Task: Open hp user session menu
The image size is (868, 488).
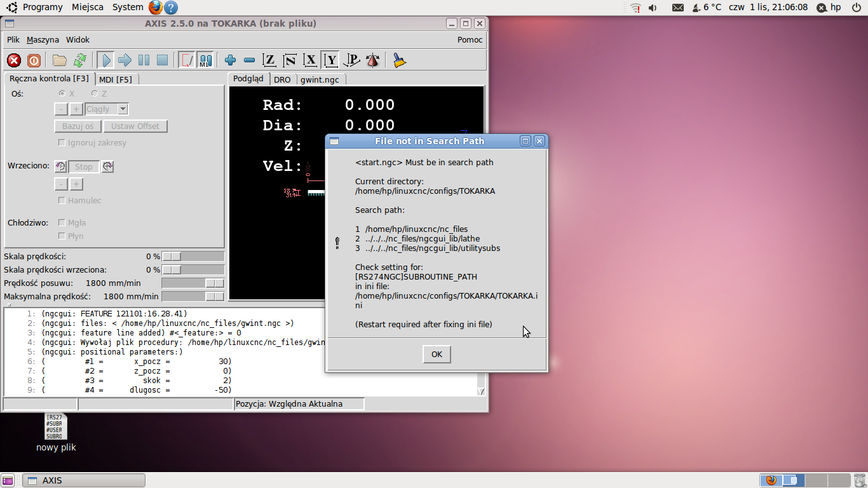Action: click(829, 8)
